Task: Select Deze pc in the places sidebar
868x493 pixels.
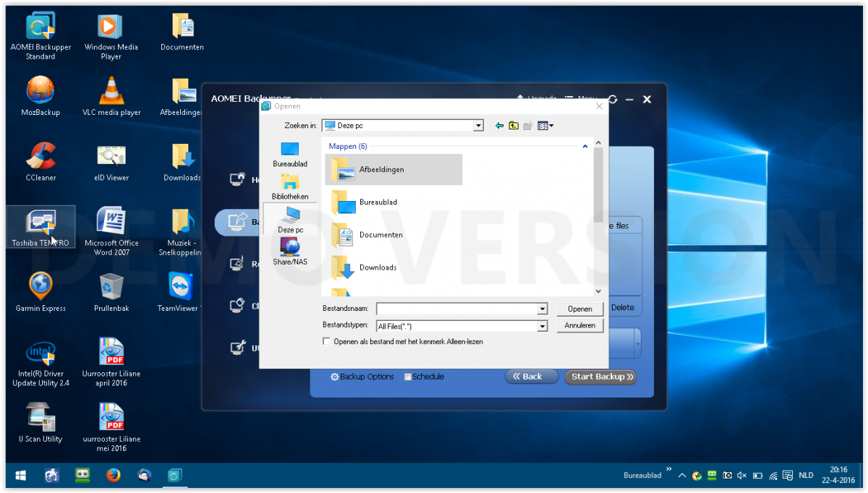Action: [x=290, y=219]
